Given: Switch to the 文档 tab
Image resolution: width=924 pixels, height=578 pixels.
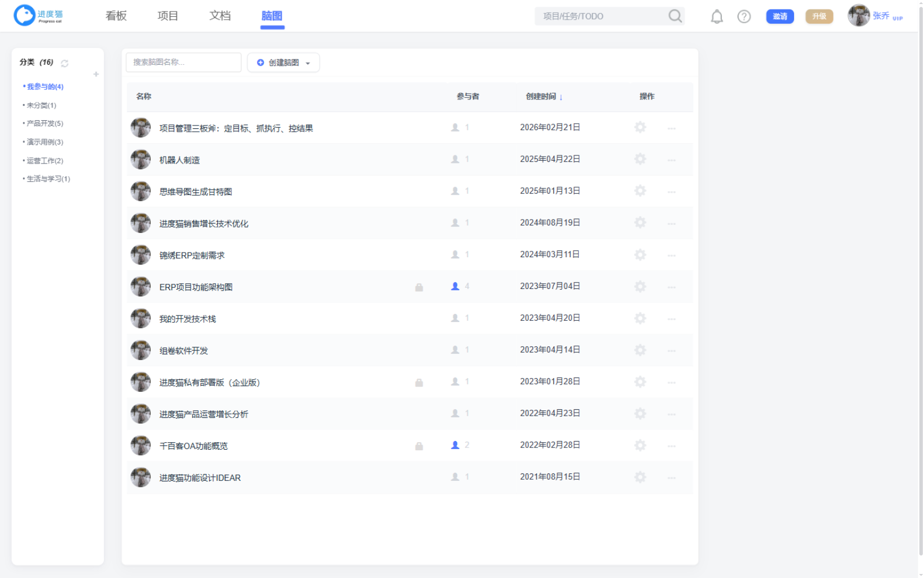Looking at the screenshot, I should point(220,16).
